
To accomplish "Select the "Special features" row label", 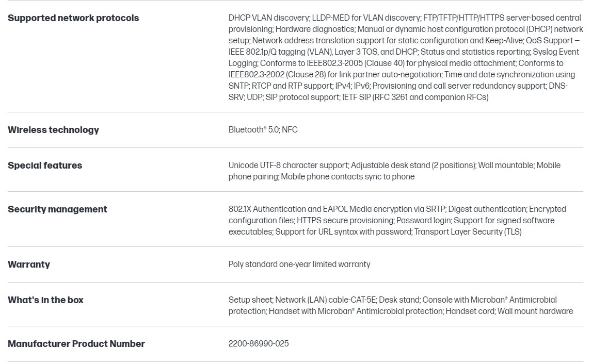I will [45, 166].
